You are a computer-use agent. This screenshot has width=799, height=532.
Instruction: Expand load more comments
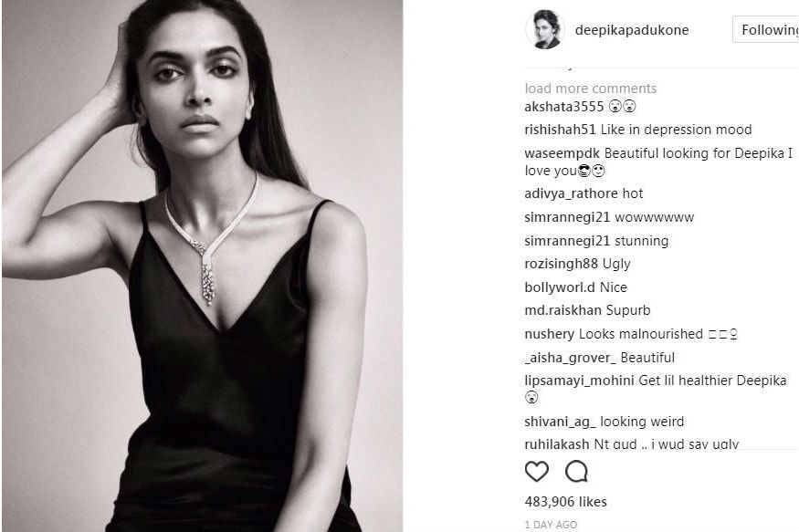[x=591, y=89]
